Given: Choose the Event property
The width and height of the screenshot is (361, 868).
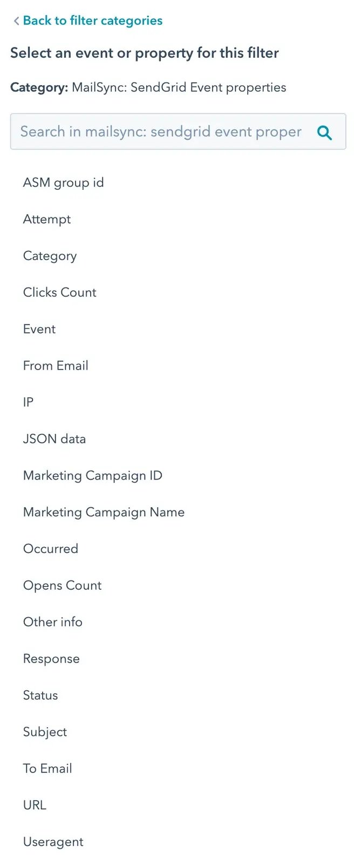Looking at the screenshot, I should tap(39, 329).
